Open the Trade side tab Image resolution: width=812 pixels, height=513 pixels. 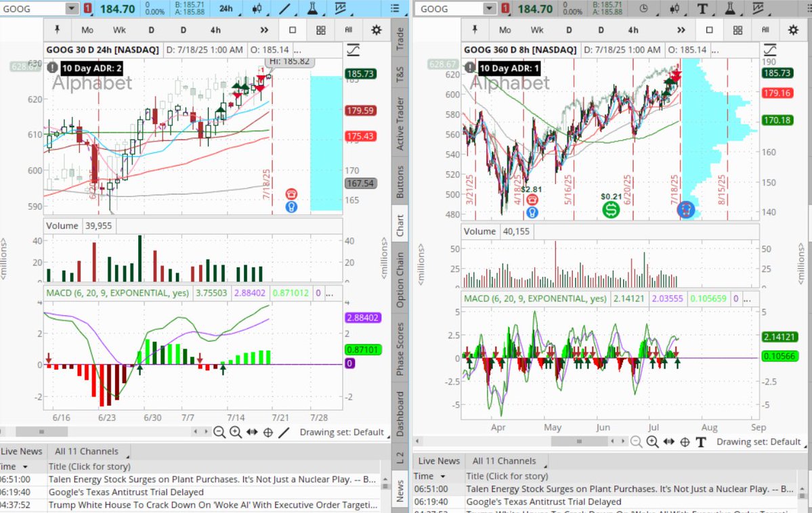point(400,39)
